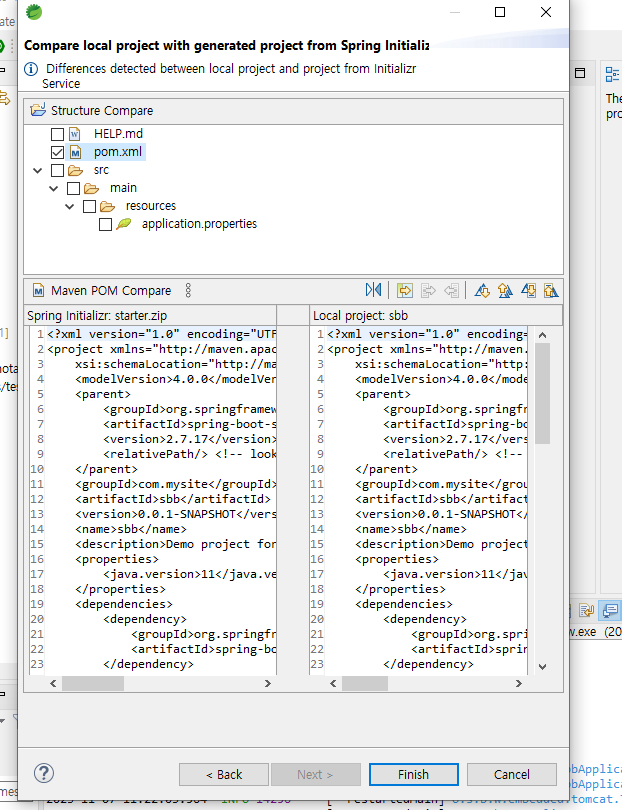
Task: Jump to the Next Change icon
Action: tap(528, 290)
